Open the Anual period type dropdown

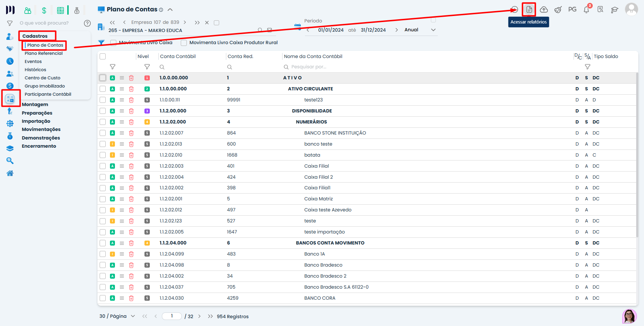click(420, 30)
